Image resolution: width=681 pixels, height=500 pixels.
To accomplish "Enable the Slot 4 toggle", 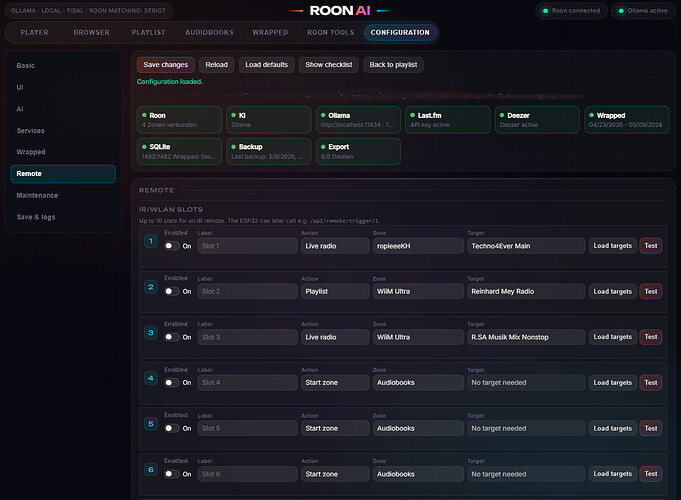I will (x=172, y=383).
